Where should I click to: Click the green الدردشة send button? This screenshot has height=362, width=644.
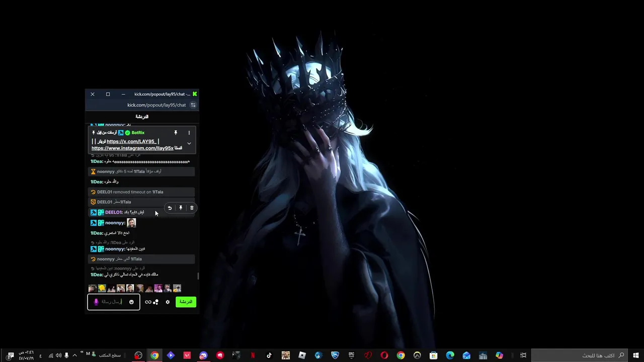(x=186, y=302)
